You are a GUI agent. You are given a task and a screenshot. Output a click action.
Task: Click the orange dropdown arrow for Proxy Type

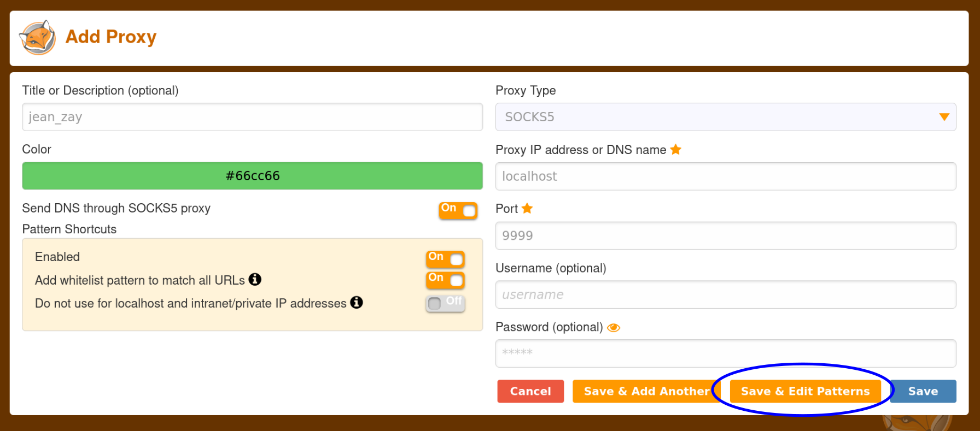[944, 117]
